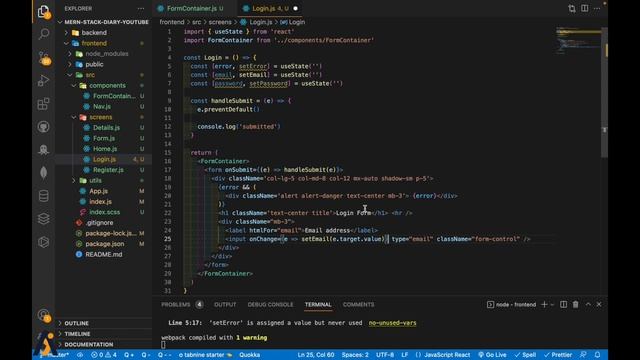640x360 pixels.
Task: Open the Source Control view icon
Action: (44, 58)
